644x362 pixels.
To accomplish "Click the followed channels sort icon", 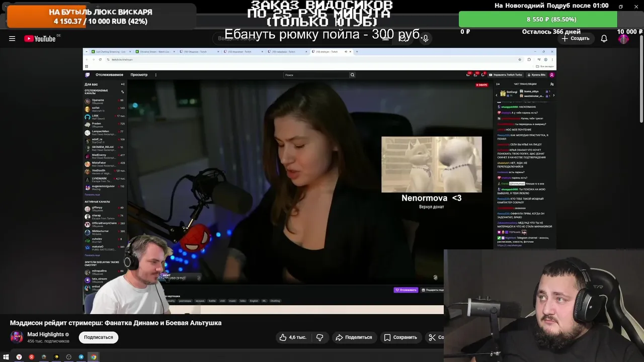I will [123, 92].
